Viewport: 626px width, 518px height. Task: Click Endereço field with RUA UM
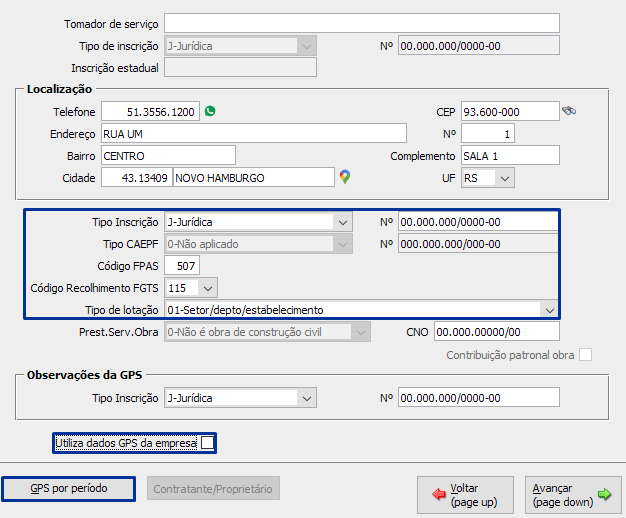click(254, 133)
